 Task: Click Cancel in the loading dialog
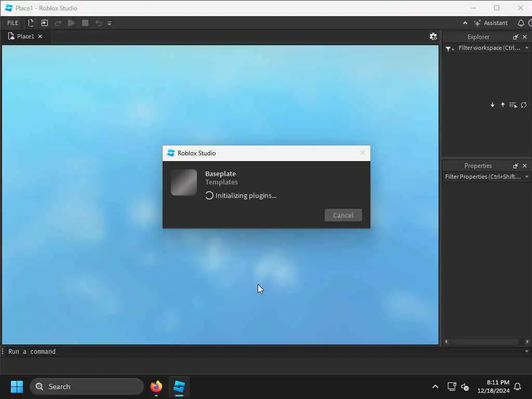tap(343, 215)
